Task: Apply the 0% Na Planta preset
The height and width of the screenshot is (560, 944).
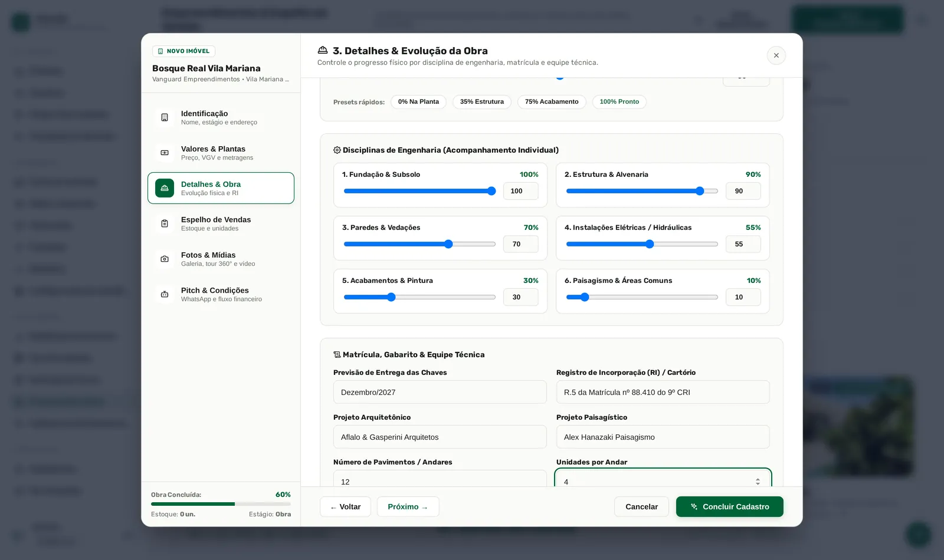Action: [418, 102]
